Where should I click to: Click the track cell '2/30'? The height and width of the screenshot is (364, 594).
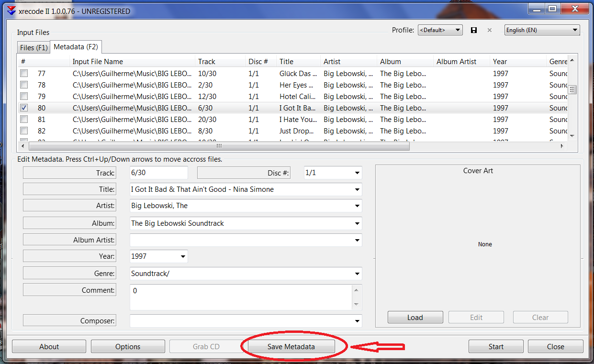[205, 85]
